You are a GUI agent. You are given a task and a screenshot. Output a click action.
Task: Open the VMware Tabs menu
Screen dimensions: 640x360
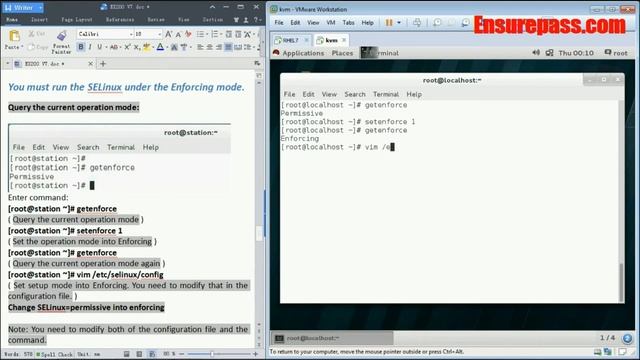coord(348,22)
